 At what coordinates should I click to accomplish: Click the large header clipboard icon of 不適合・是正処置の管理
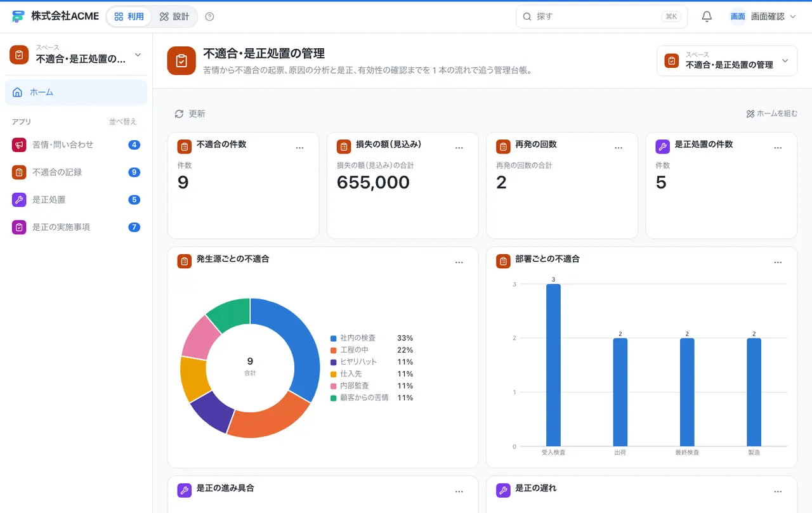[x=181, y=60]
